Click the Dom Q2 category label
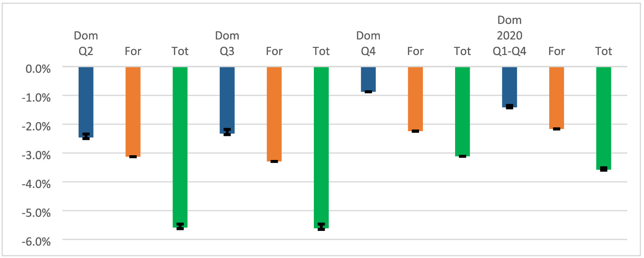 click(86, 43)
